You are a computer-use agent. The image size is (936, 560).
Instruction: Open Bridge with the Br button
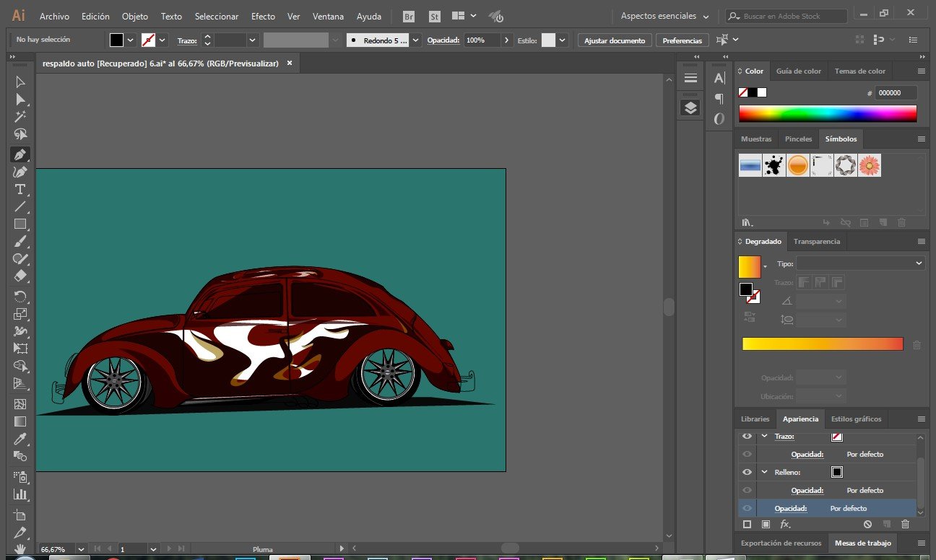[x=409, y=16]
